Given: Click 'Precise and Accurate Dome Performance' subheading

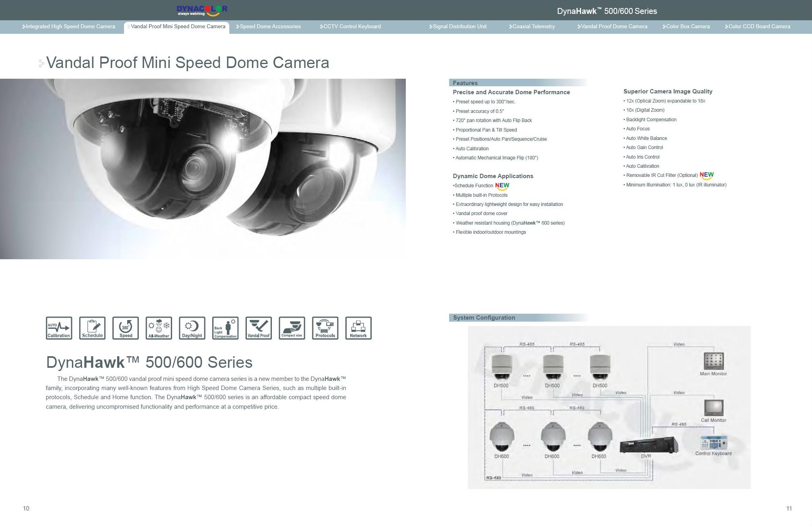Looking at the screenshot, I should click(511, 92).
